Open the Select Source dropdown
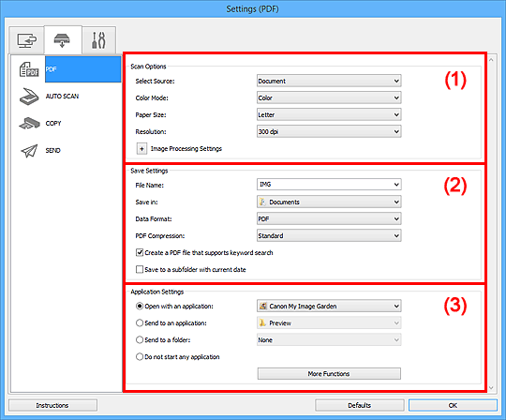Image resolution: width=506 pixels, height=420 pixels. (329, 81)
